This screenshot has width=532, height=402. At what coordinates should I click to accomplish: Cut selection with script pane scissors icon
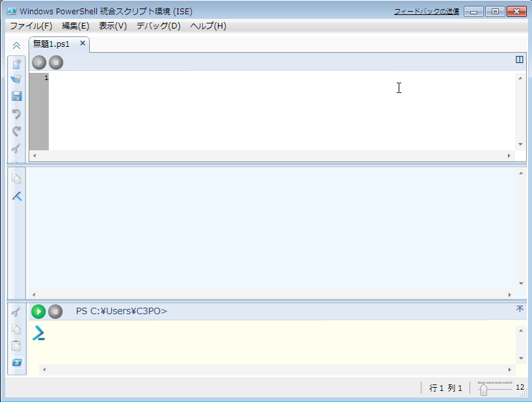(16, 148)
